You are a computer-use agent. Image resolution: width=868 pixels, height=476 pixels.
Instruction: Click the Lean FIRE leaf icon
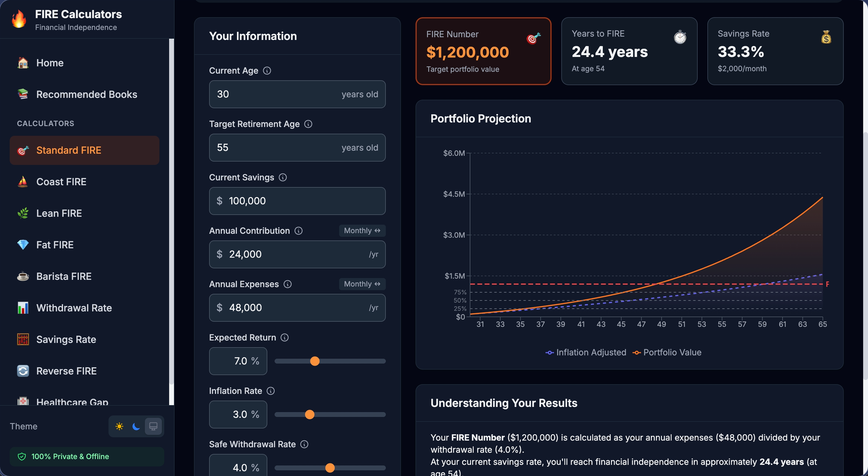pyautogui.click(x=23, y=213)
